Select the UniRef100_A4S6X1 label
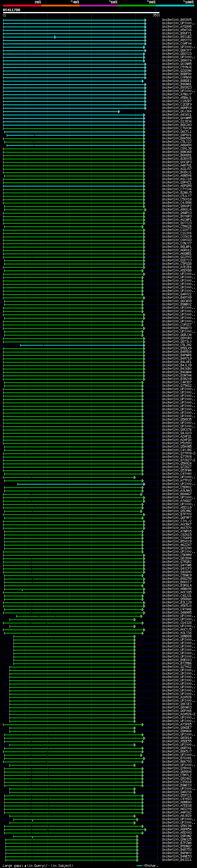The height and width of the screenshot is (868, 197). click(x=177, y=115)
